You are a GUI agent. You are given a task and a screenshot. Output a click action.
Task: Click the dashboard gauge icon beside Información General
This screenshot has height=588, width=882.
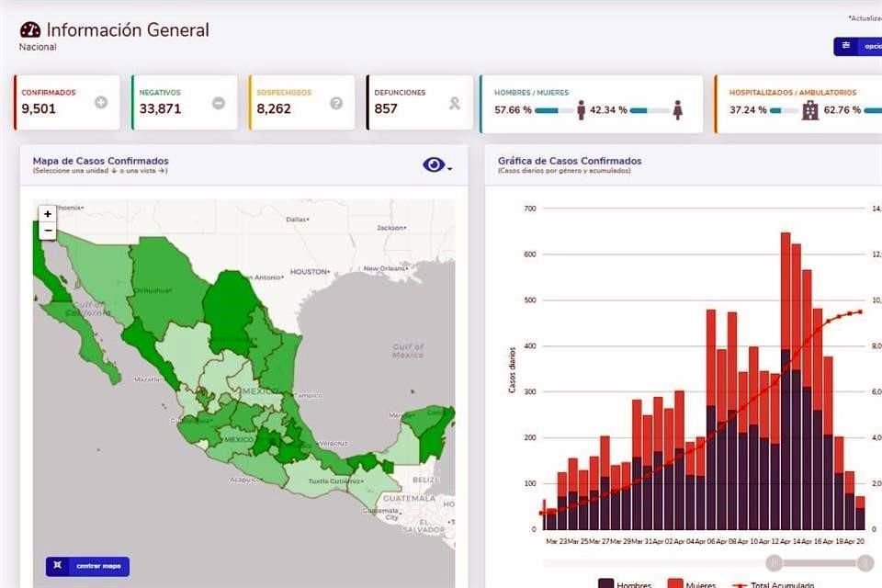[x=29, y=30]
